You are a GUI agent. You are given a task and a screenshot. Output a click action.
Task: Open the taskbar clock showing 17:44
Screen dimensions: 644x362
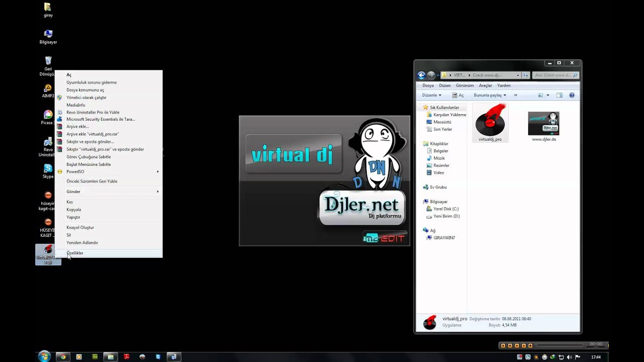tap(596, 357)
